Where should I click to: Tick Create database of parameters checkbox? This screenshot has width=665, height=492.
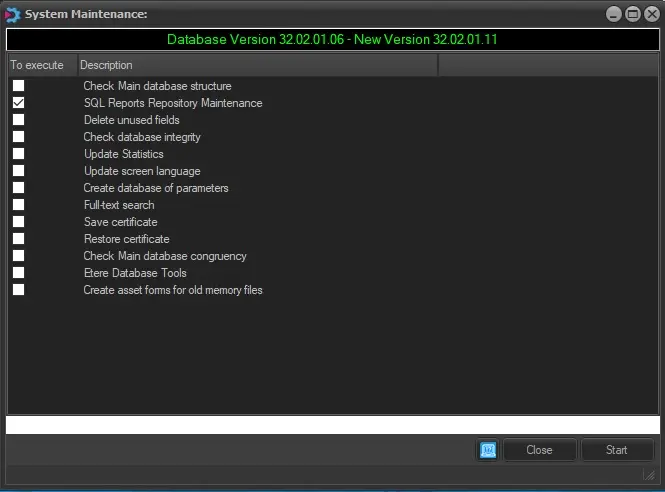[19, 188]
